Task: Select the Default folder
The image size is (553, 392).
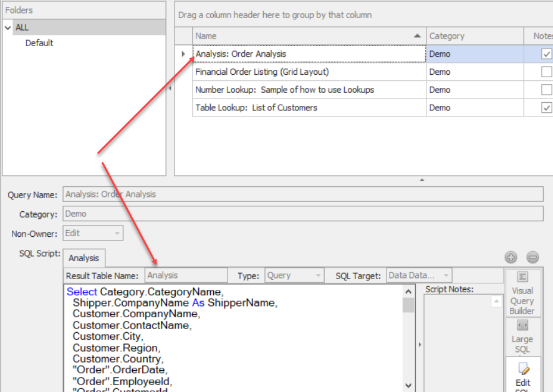Action: 39,43
